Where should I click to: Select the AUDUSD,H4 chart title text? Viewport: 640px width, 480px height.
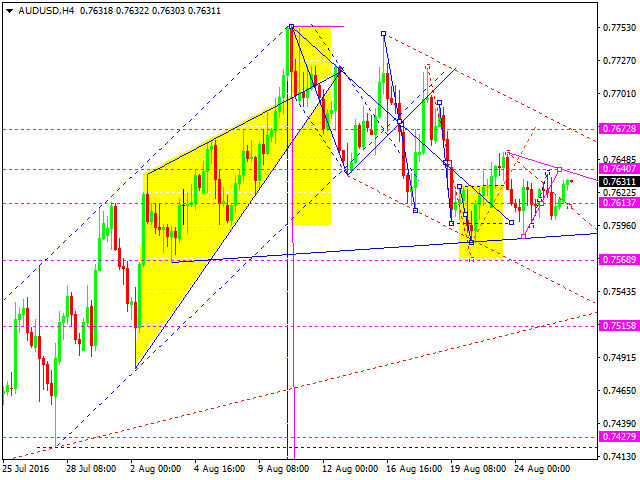[x=47, y=11]
